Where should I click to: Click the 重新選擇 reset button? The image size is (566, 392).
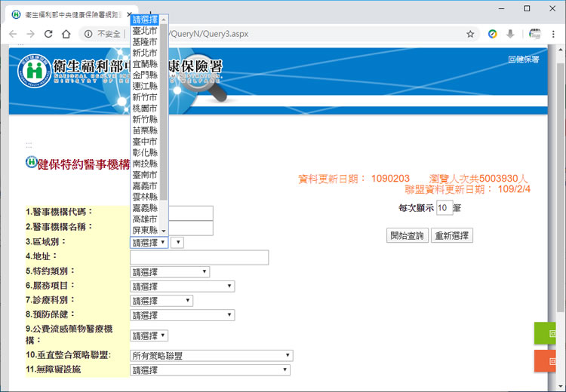453,235
